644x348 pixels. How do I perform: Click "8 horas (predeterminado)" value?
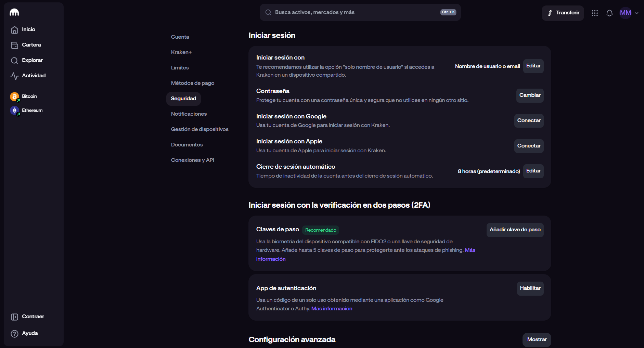489,171
